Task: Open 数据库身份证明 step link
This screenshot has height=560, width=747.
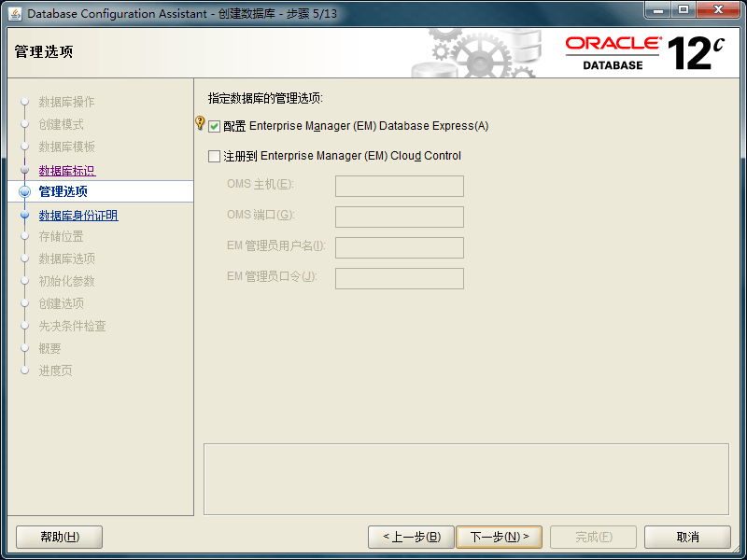Action: point(78,216)
